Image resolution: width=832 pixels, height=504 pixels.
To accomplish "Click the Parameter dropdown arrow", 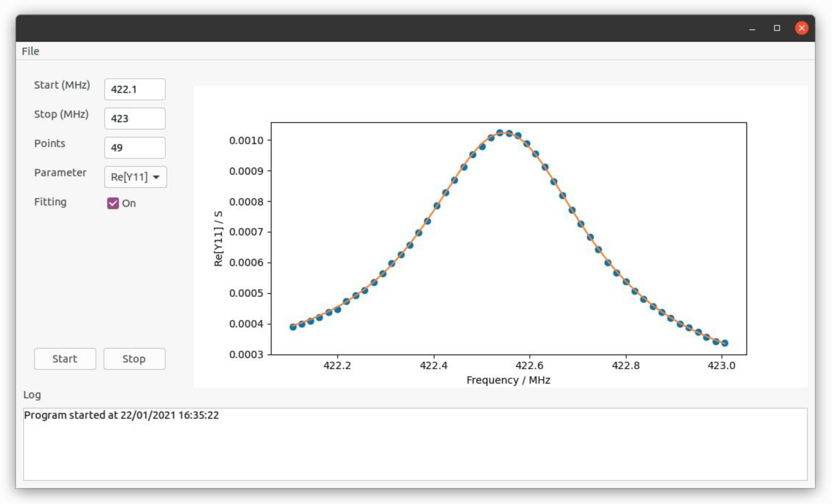I will pyautogui.click(x=156, y=177).
